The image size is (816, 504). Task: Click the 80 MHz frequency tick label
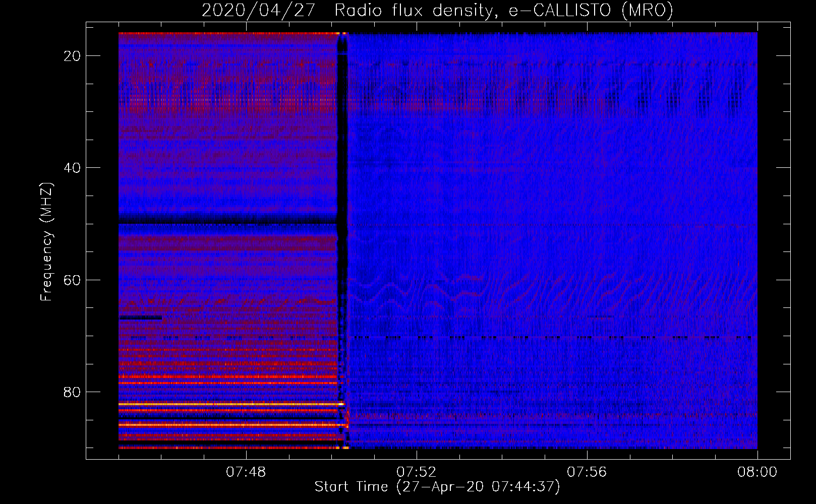click(72, 392)
